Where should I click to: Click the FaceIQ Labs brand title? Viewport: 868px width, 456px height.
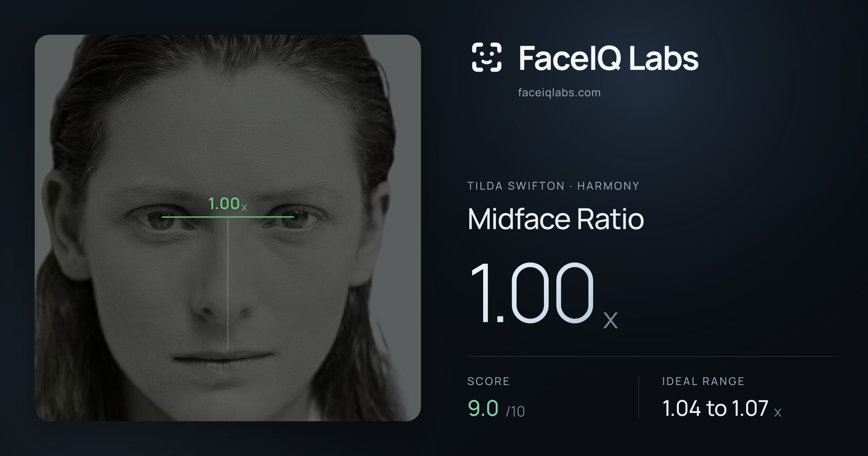click(608, 58)
